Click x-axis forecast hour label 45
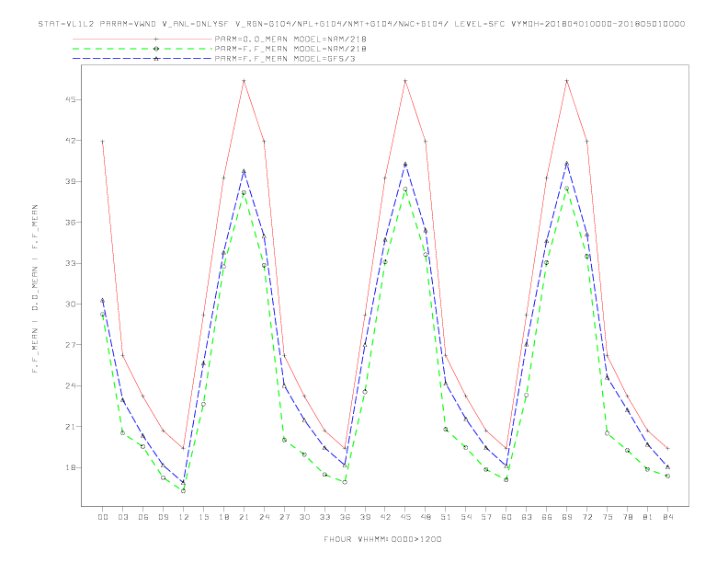The height and width of the screenshot is (563, 728). pos(405,517)
